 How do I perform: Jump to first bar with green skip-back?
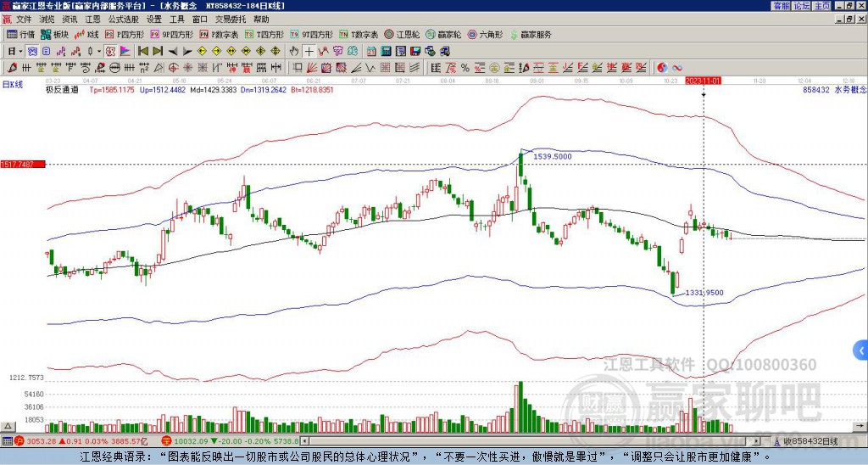point(142,52)
